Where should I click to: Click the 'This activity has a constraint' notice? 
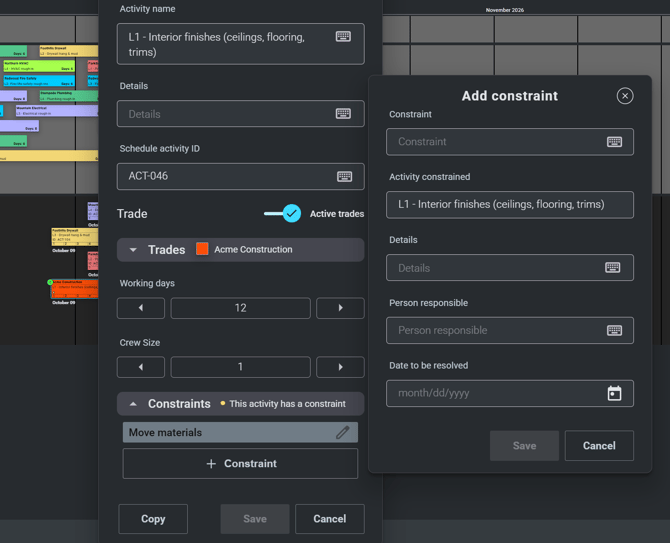point(287,404)
